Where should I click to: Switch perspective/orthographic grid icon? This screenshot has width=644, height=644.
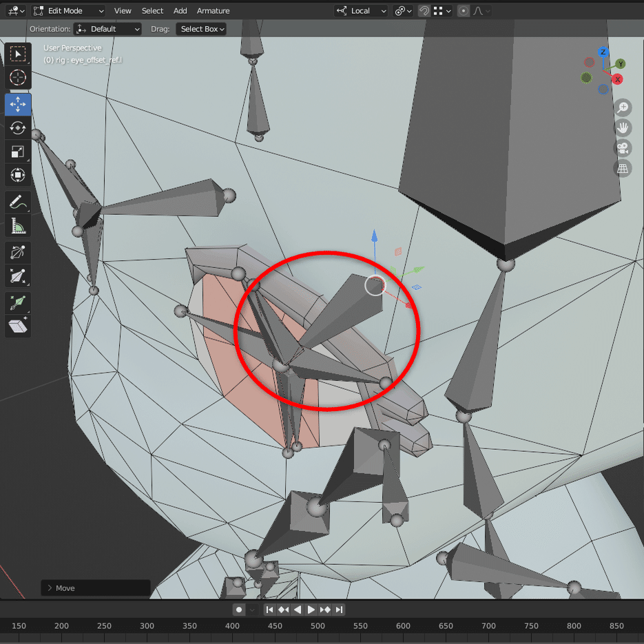(623, 168)
